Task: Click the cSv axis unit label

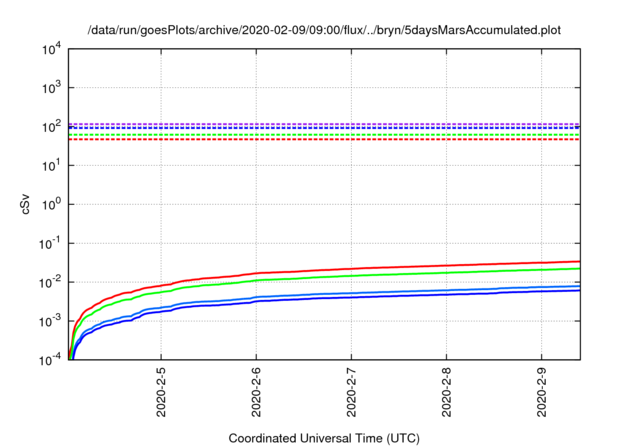Action: pyautogui.click(x=25, y=204)
